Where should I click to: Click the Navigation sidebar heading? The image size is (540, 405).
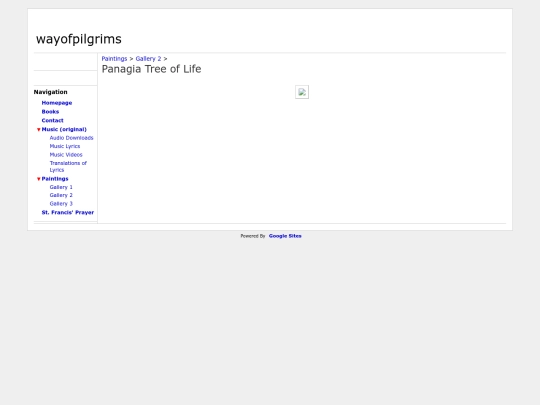pos(51,92)
